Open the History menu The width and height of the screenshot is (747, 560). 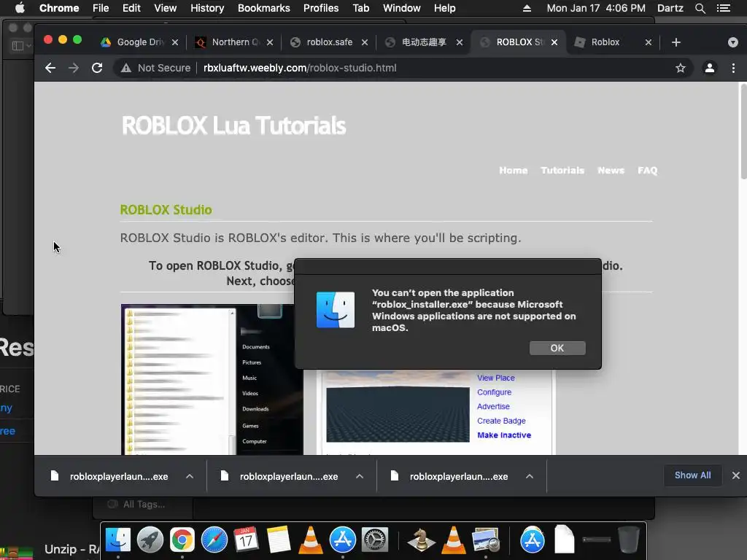click(x=207, y=8)
